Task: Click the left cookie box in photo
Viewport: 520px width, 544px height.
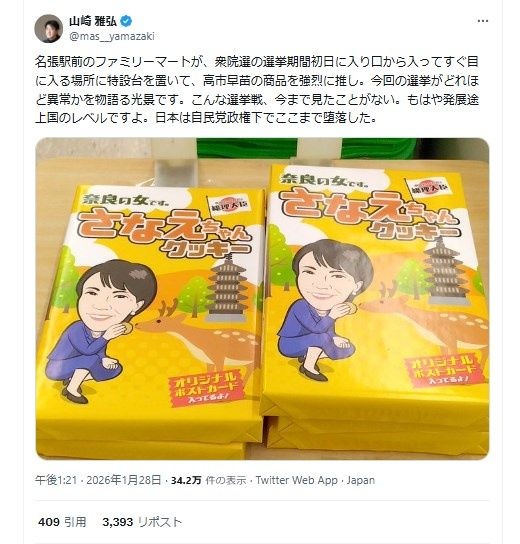Action: (x=151, y=317)
